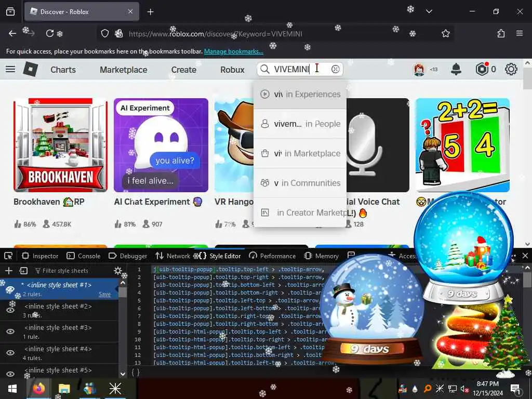This screenshot has height=399, width=532.
Task: Open the Roblox notifications bell
Action: point(456,69)
